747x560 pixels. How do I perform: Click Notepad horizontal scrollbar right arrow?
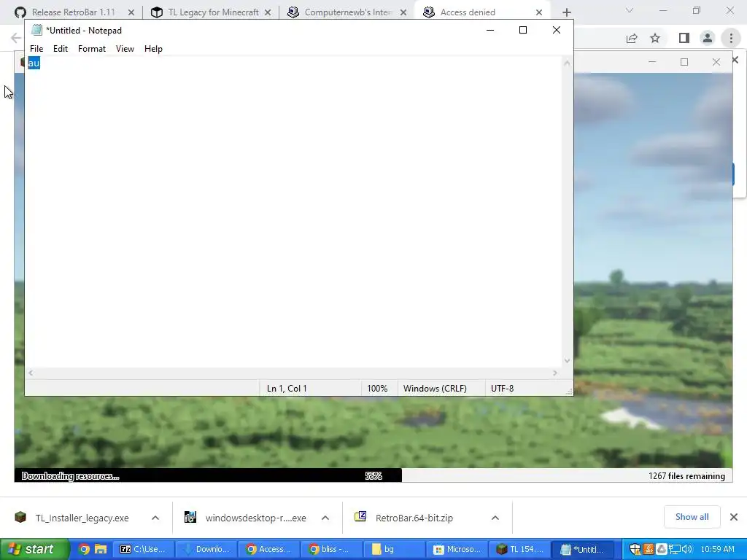point(555,373)
